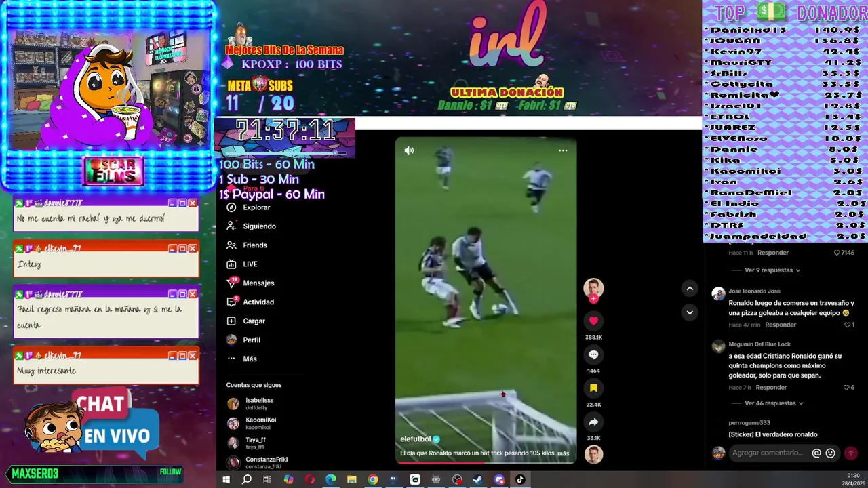Click the Cuentas que sigues heading
Screen dimensions: 868x488
[x=254, y=385]
